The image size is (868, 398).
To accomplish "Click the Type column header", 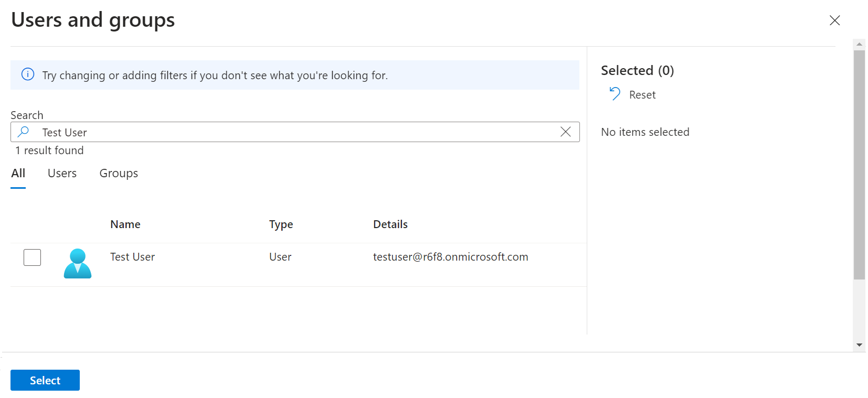I will (281, 224).
